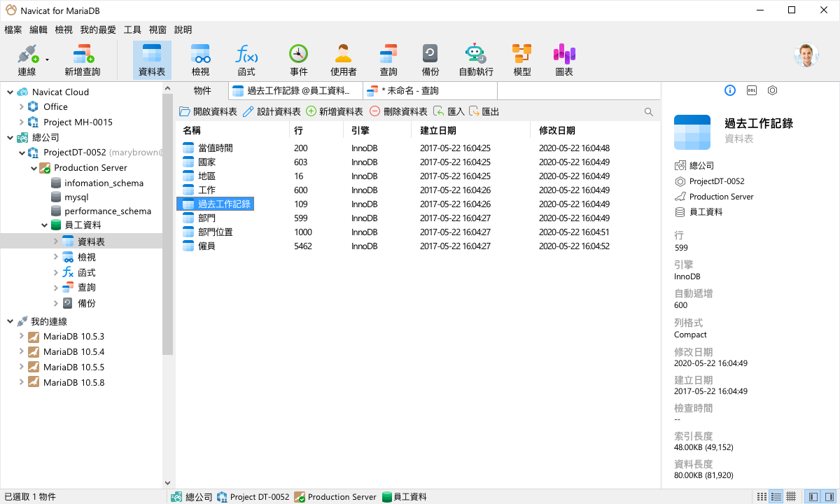840x504 pixels.
Task: Open the 我的最愛 favorites menu
Action: (x=98, y=30)
